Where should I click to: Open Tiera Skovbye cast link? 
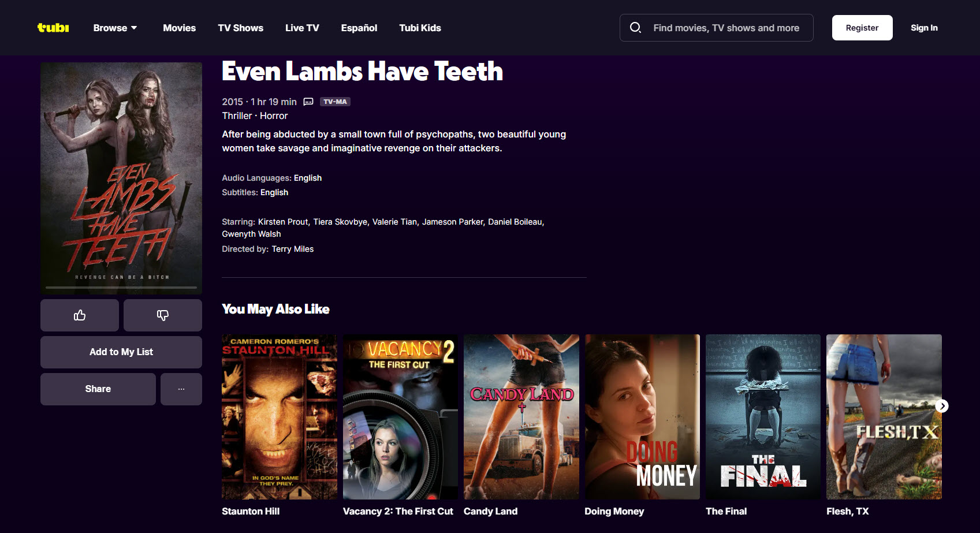tap(340, 222)
